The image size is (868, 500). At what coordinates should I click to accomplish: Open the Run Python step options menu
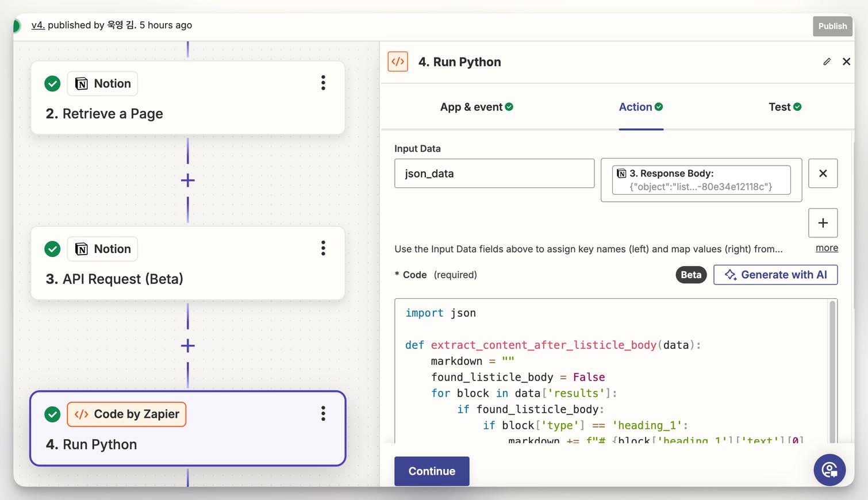point(323,414)
